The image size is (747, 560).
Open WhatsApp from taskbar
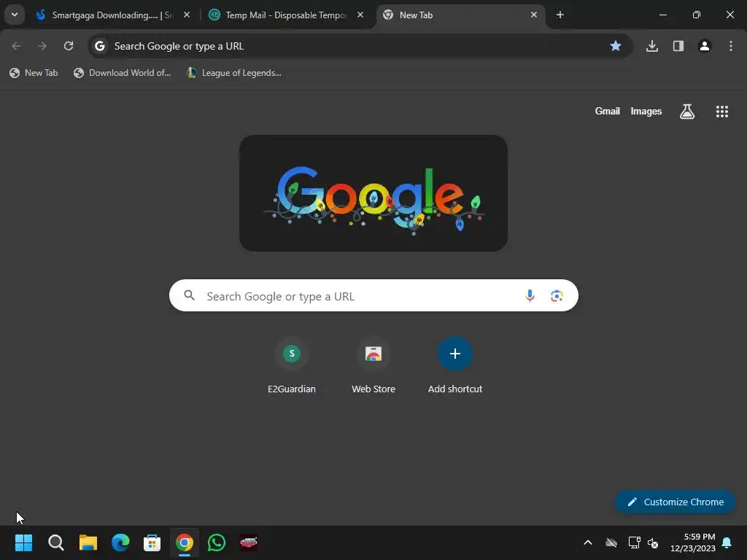216,542
